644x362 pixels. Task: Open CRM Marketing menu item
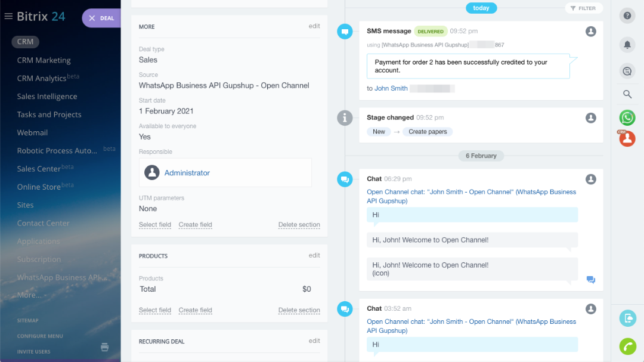44,60
